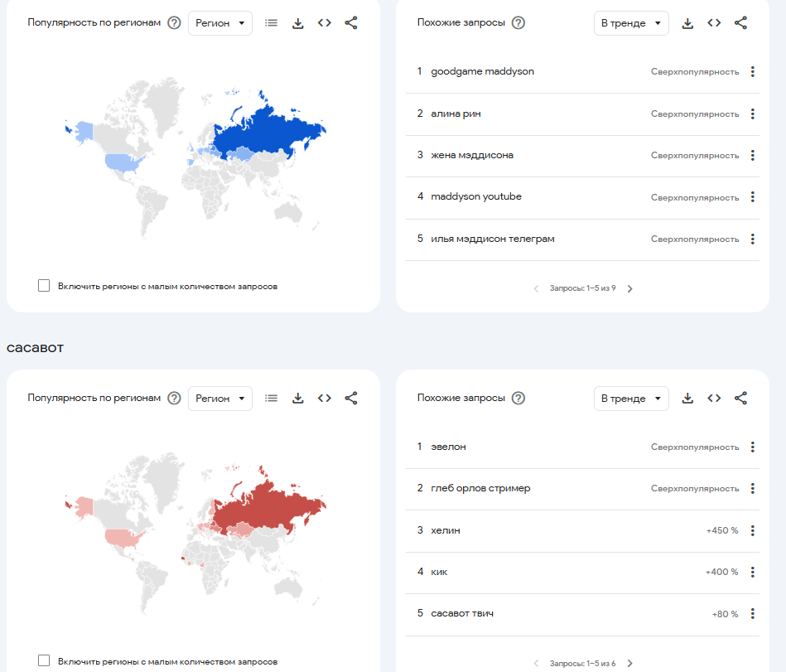786x672 pixels.
Task: Enable low-volume regions checkbox under blue map
Action: click(44, 286)
